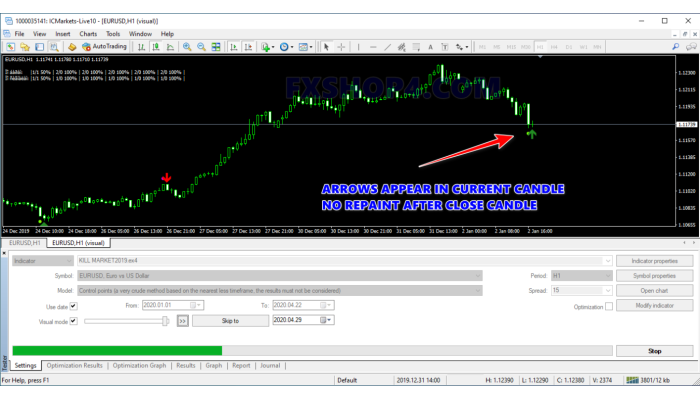Click the tile windows grid icon
Screen dimensions: 700x400
click(x=215, y=46)
